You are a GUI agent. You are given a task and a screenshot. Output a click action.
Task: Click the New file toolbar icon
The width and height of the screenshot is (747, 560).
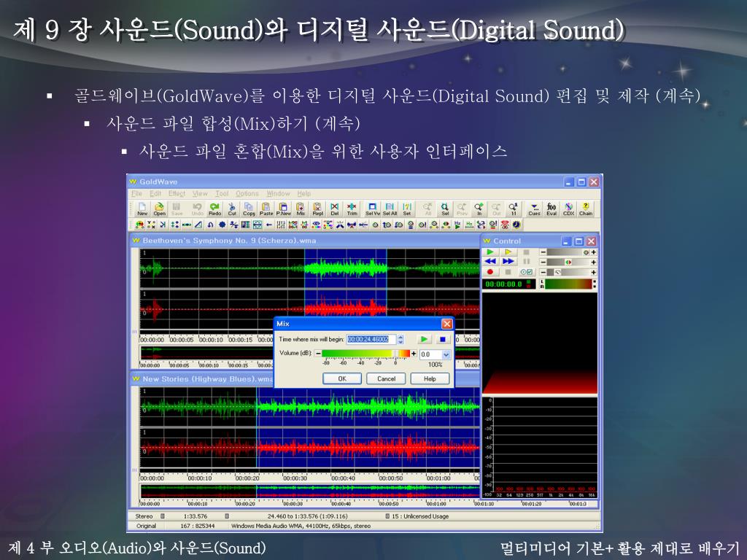(x=142, y=209)
